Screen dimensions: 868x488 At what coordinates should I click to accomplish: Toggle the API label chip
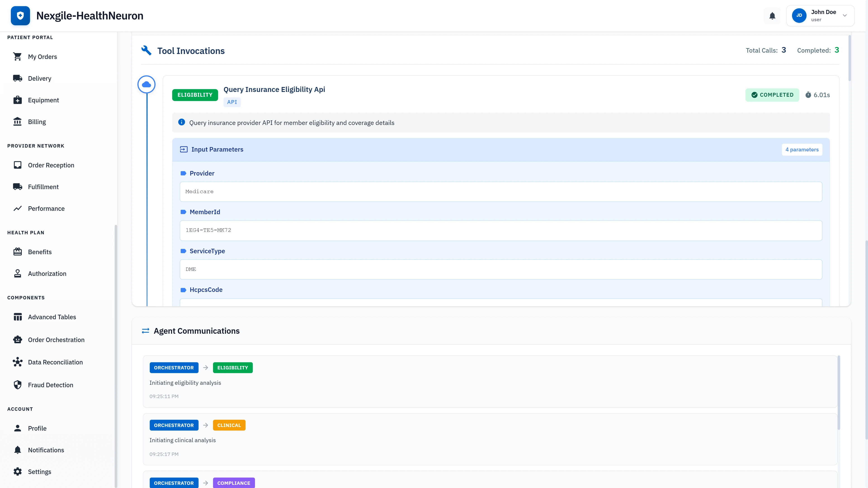click(x=232, y=102)
